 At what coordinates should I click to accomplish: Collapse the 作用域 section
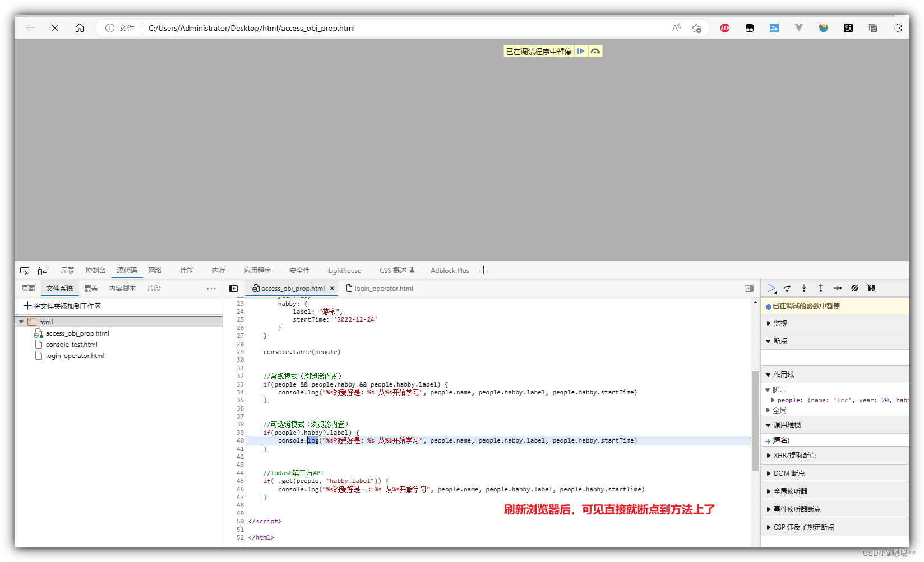835,375
